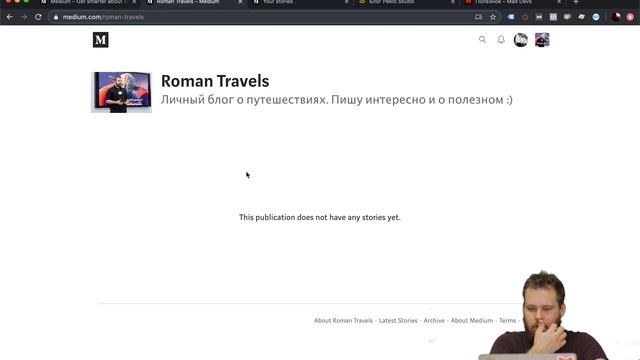Bookmark this page with the star icon
The height and width of the screenshot is (360, 640).
coord(493,17)
